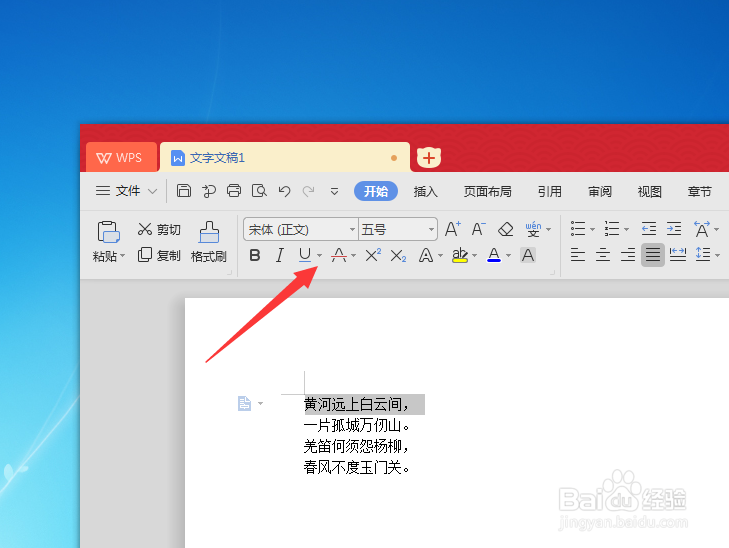
Task: Expand quick access toolbar customize arrow
Action: tap(334, 191)
